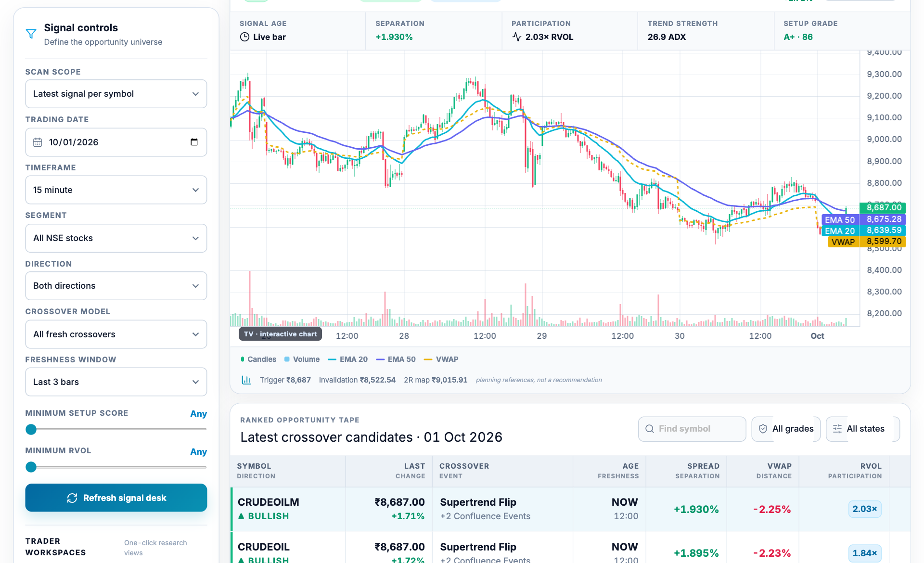The image size is (924, 563).
Task: Expand the Segment All NSE stocks dropdown
Action: point(116,238)
